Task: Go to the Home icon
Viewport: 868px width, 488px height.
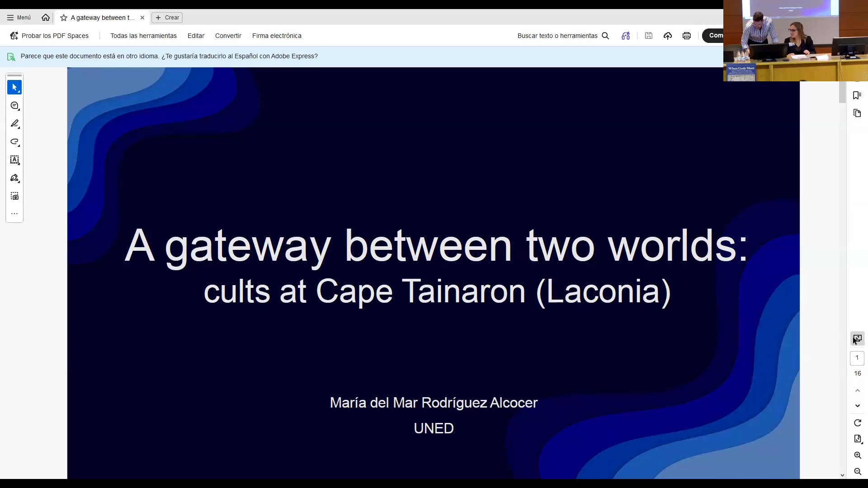Action: pos(46,18)
